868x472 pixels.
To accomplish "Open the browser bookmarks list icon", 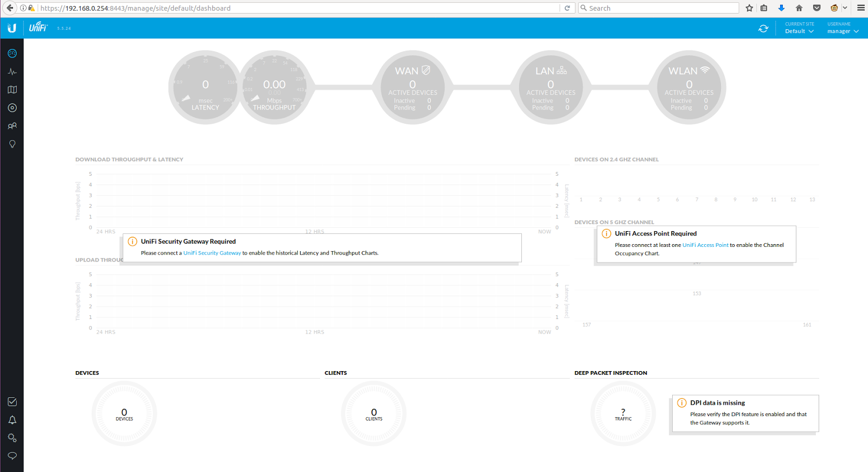I will [x=764, y=8].
